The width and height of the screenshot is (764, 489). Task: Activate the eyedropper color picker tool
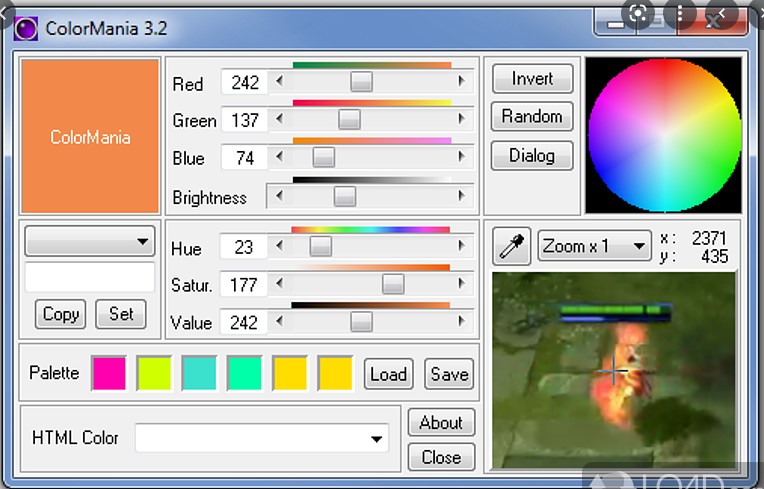click(512, 246)
